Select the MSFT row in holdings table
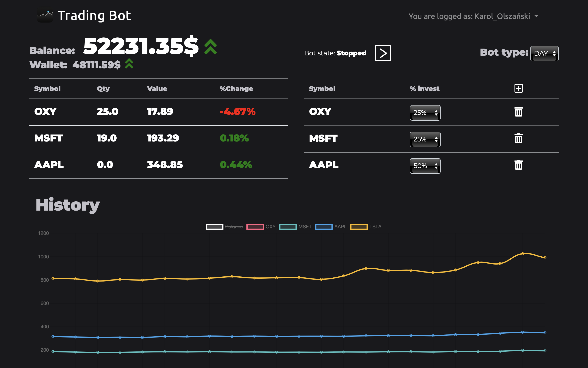The width and height of the screenshot is (588, 368). [x=159, y=139]
